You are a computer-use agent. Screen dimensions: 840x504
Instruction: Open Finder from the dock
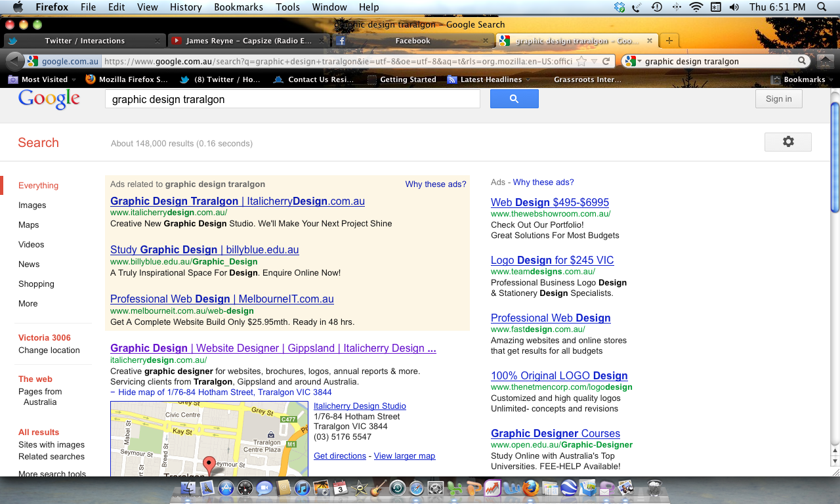click(x=189, y=488)
